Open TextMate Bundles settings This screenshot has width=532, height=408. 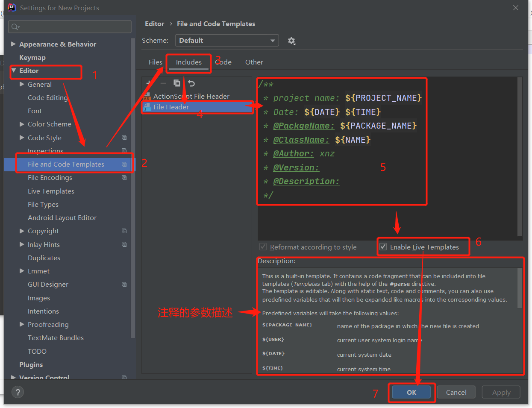pos(56,338)
